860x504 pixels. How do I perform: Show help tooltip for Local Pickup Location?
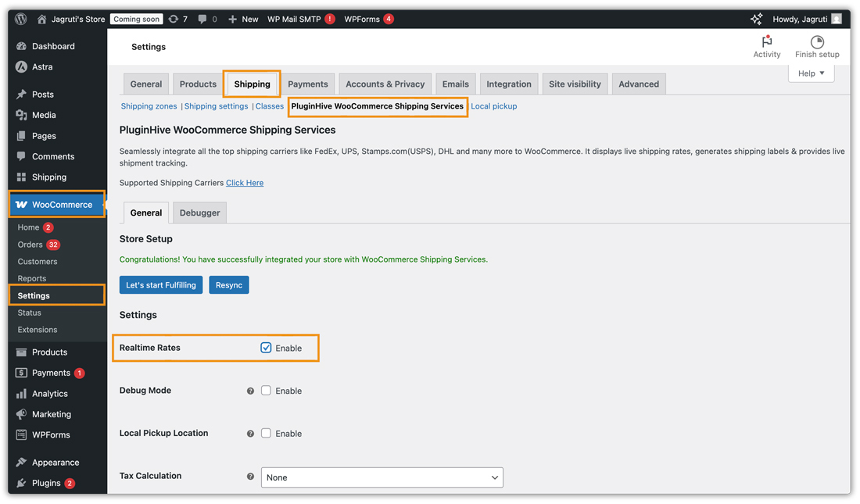pos(250,434)
